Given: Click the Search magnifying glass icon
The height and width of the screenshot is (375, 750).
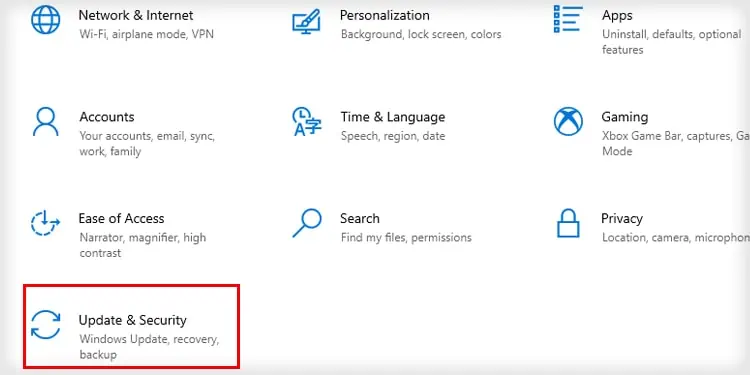Looking at the screenshot, I should coord(307,223).
